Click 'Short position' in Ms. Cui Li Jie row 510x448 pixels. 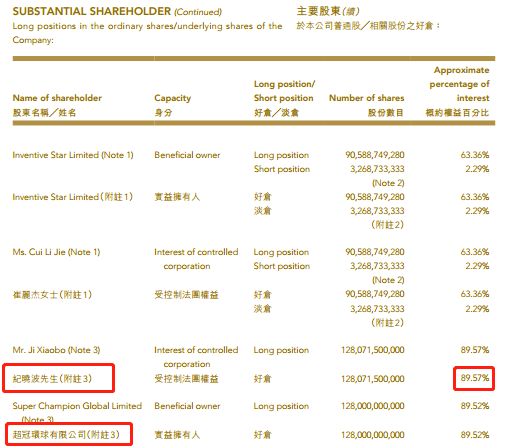coord(282,266)
